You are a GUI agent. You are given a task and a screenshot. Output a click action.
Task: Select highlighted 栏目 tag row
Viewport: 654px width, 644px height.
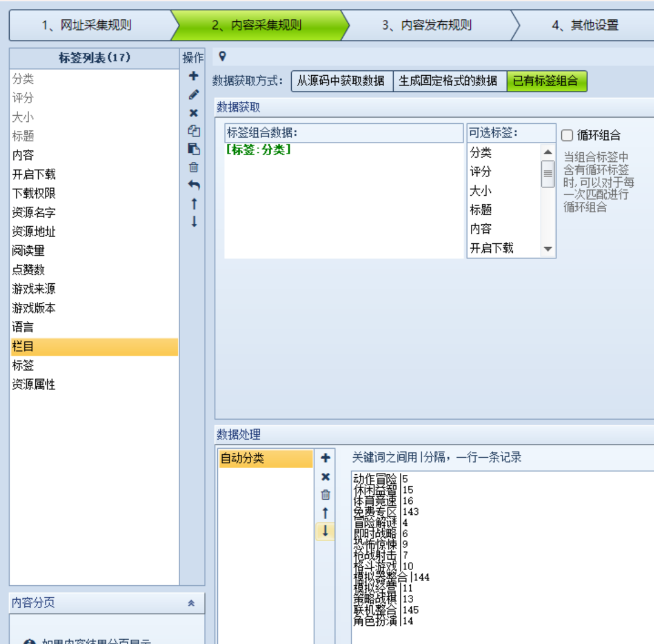[x=94, y=347]
